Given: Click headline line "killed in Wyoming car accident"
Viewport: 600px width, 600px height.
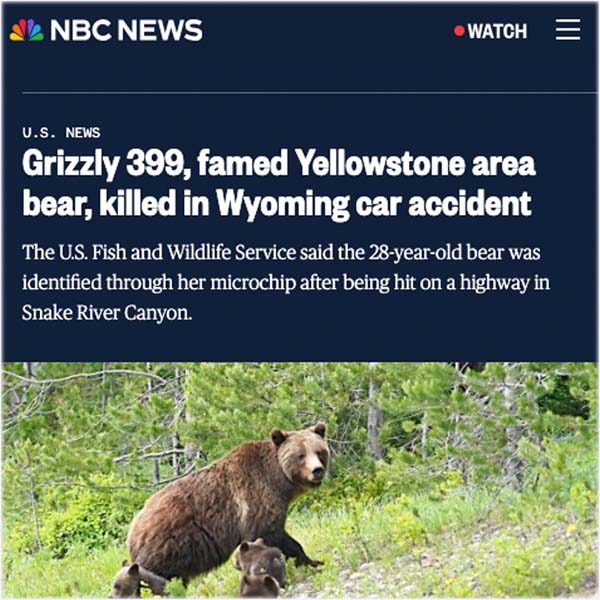Looking at the screenshot, I should click(x=315, y=204).
